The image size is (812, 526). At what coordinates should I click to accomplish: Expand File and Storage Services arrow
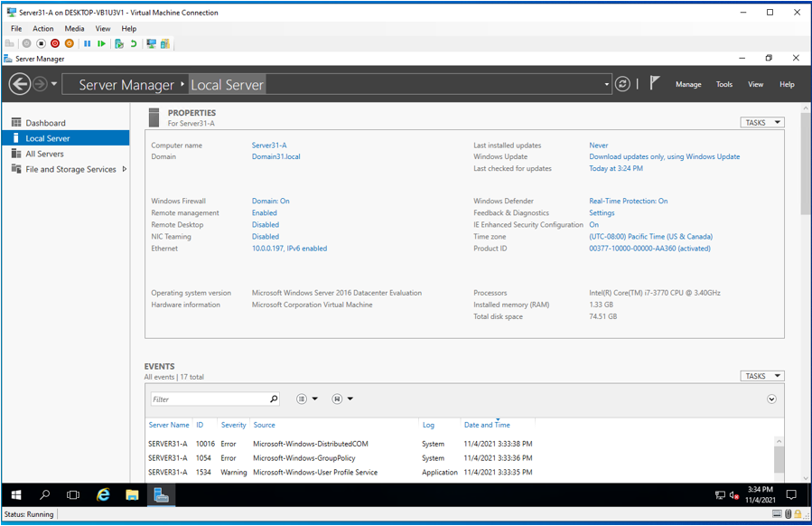click(125, 169)
